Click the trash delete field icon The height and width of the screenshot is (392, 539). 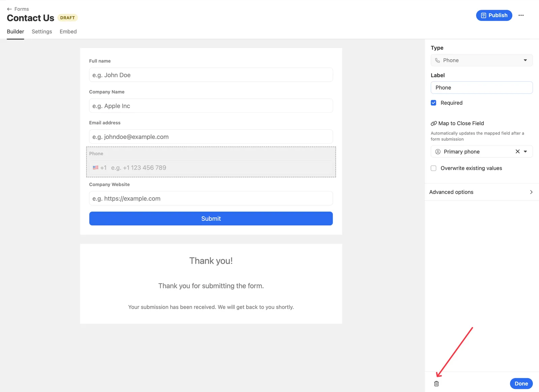pyautogui.click(x=436, y=384)
